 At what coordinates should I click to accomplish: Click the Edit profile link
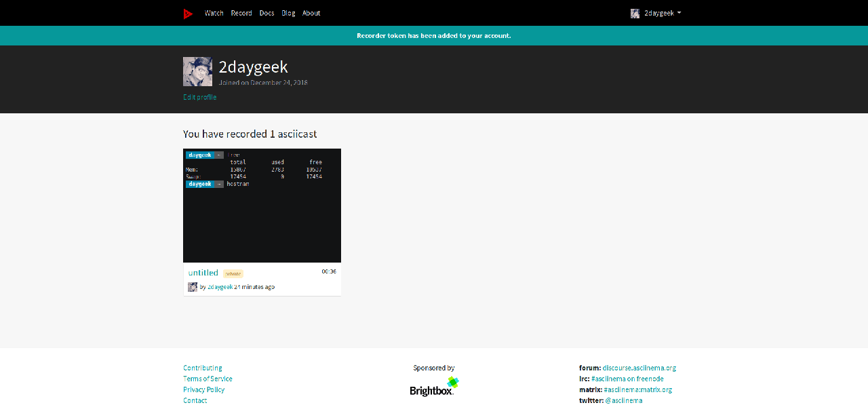[x=199, y=97]
